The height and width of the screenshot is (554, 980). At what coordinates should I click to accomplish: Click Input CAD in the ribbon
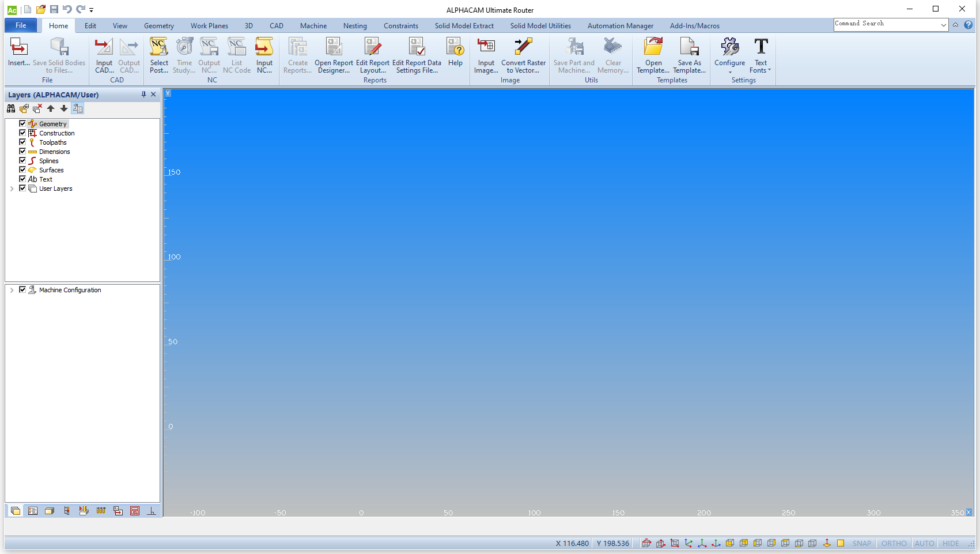pos(104,55)
